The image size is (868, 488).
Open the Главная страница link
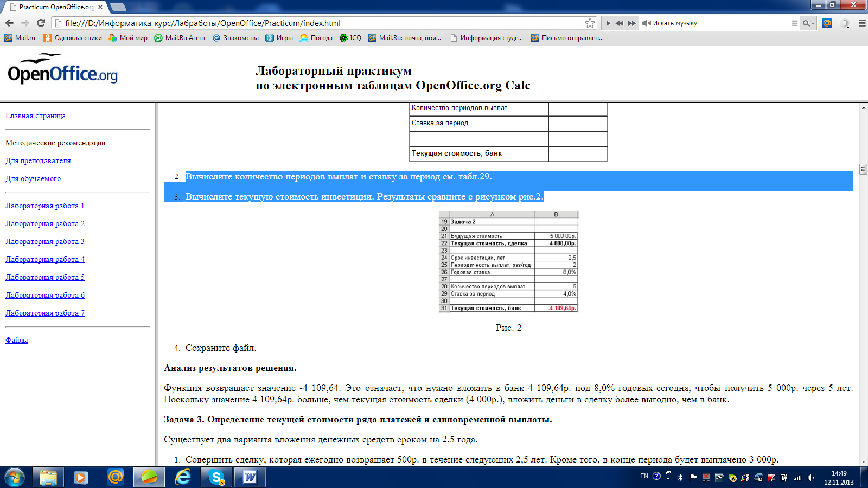[x=35, y=115]
